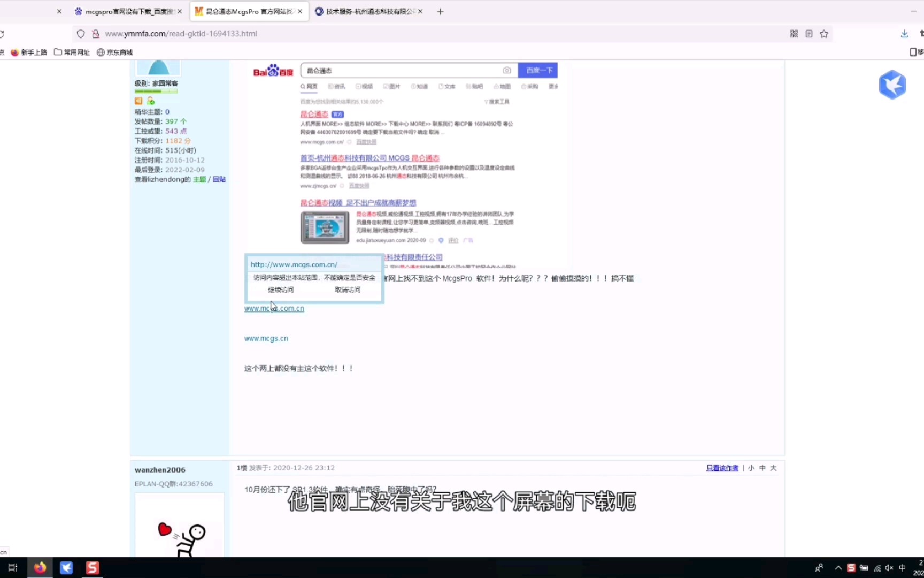Open the www.mcgs.com.cn link
This screenshot has height=578, width=924.
click(x=274, y=308)
